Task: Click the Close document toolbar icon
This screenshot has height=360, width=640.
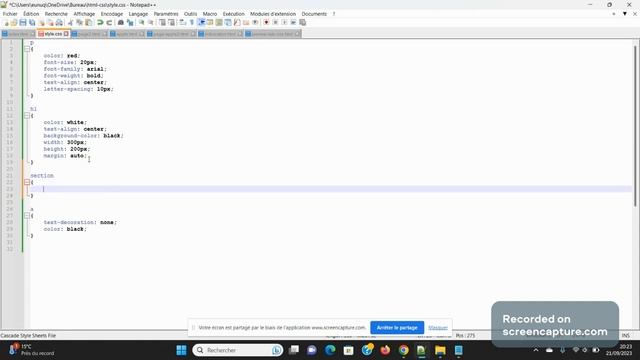Action: tap(41, 22)
